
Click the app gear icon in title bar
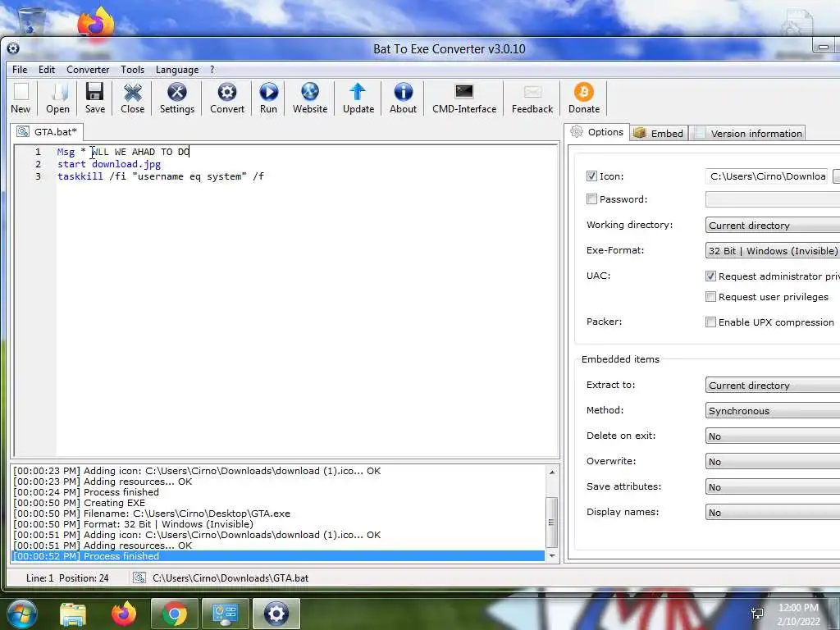click(13, 48)
